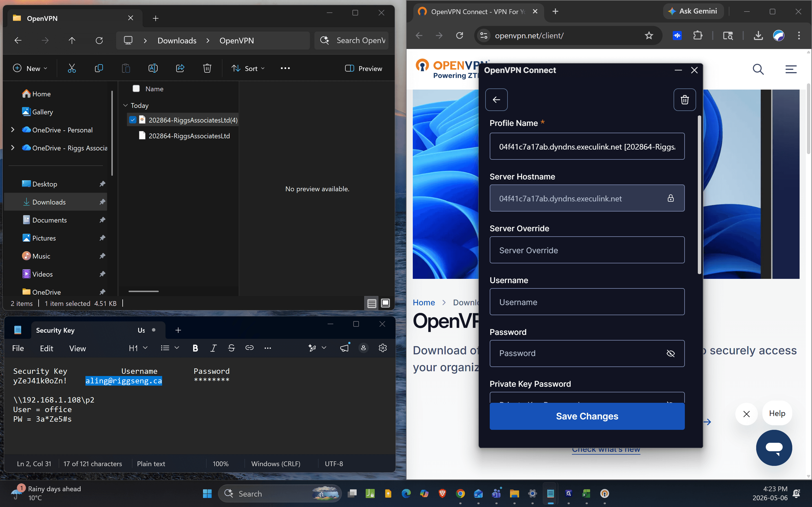The width and height of the screenshot is (812, 507).
Task: Uncheck 202864-RiggsAssociatesLtd(4) file checkbox
Action: (x=133, y=120)
